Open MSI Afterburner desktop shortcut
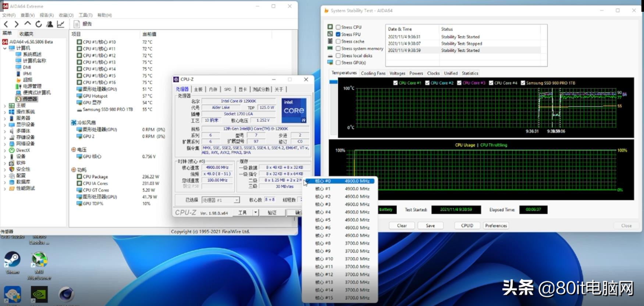This screenshot has height=306, width=644. tap(39, 266)
